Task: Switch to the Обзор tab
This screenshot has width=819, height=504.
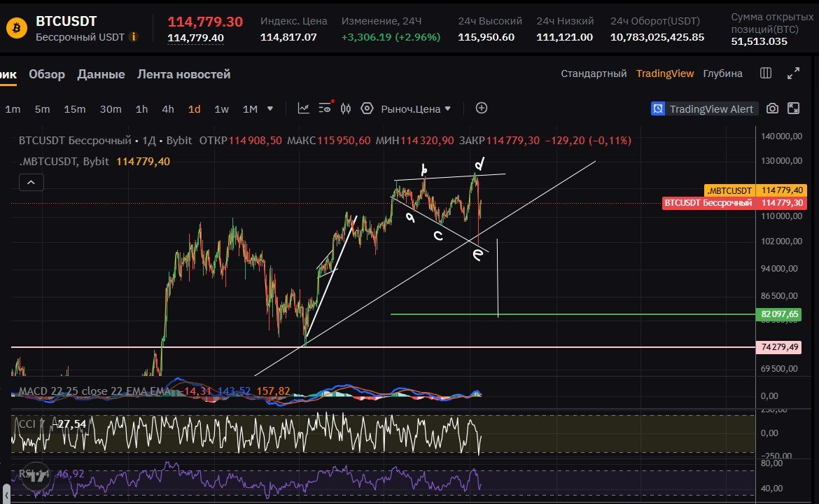Action: click(x=47, y=74)
